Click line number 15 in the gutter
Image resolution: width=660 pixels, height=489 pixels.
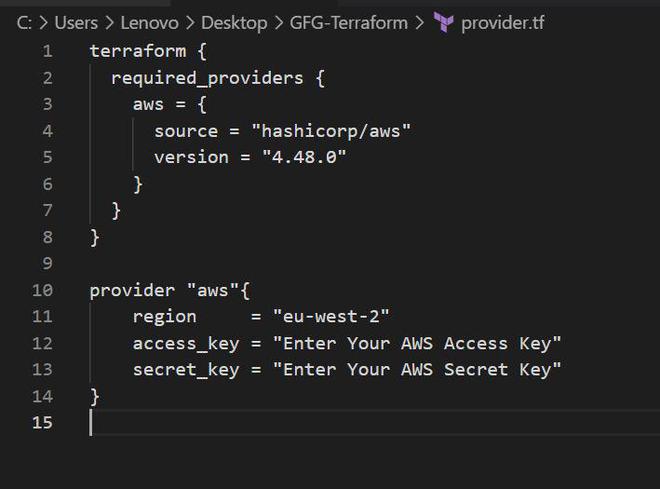coord(42,423)
